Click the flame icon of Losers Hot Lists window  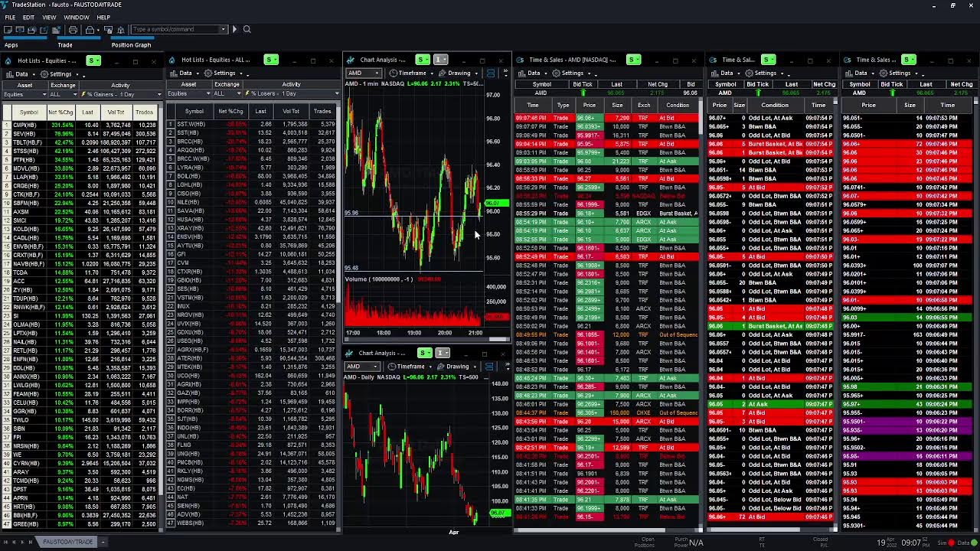173,60
